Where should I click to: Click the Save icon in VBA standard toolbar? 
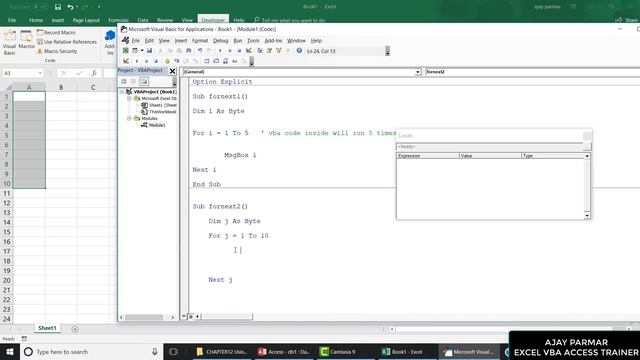(149, 51)
